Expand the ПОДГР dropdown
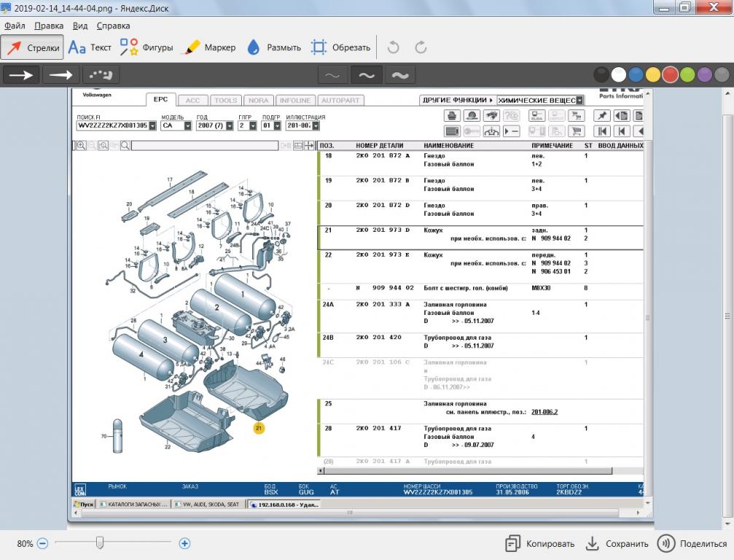 pyautogui.click(x=277, y=126)
